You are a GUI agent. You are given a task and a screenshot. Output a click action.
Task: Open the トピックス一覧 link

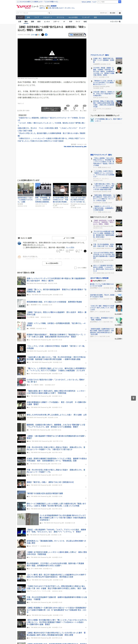point(115,21)
